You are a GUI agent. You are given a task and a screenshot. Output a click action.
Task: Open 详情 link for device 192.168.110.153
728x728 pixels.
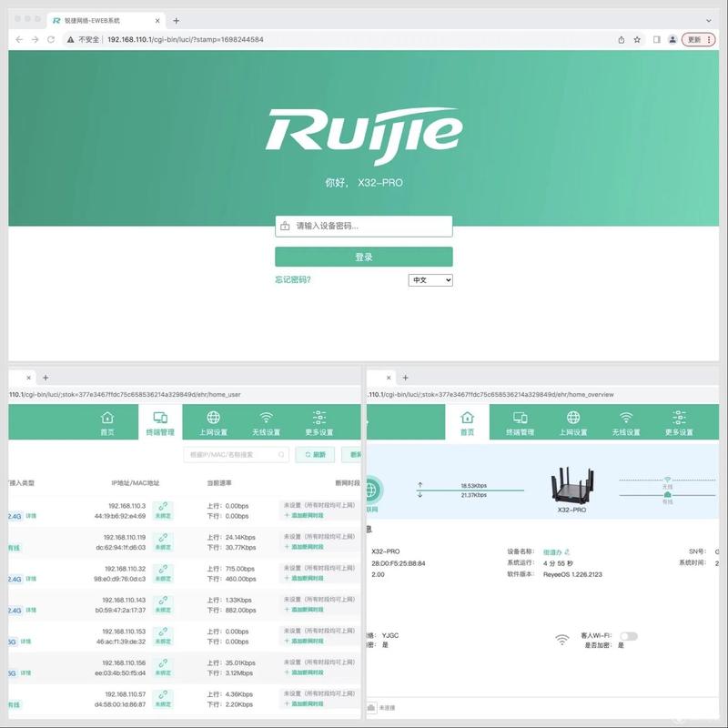coord(26,642)
